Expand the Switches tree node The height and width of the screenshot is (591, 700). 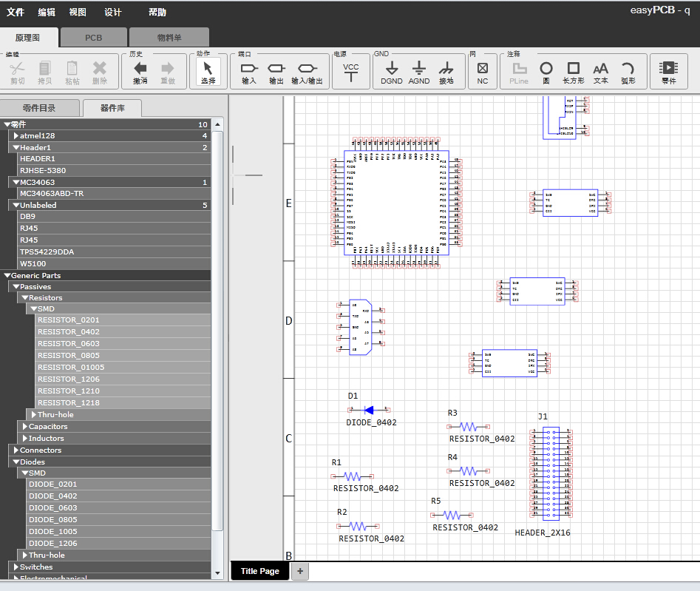16,567
